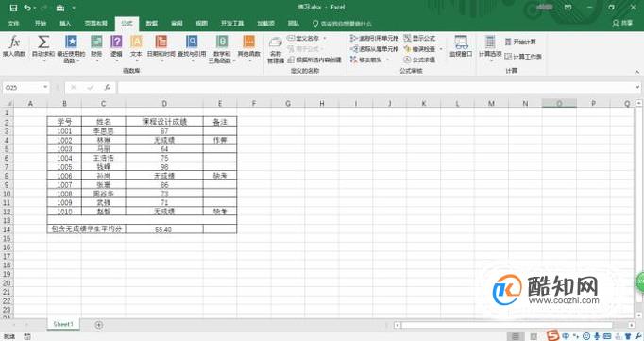Switch to the Insert (插入) tab
The image size is (644, 341).
click(65, 24)
